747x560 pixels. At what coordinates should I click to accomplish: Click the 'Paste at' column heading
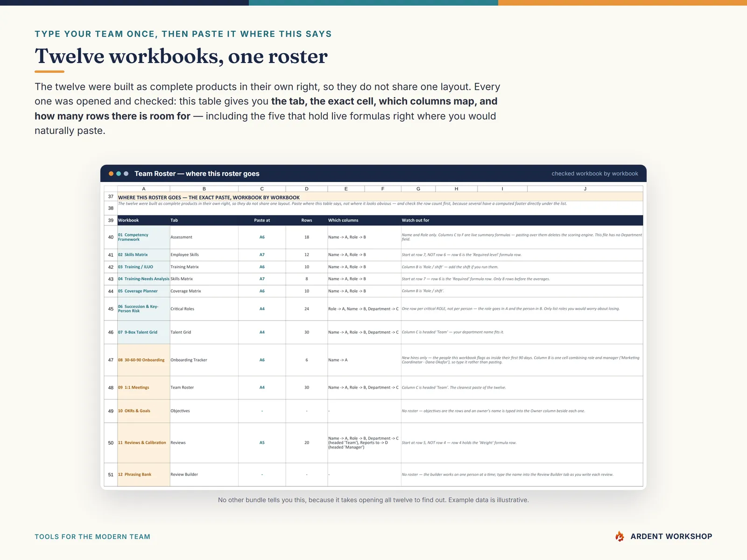(262, 220)
